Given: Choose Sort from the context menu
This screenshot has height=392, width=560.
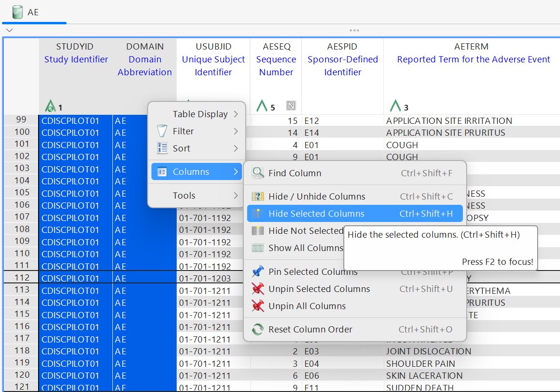Looking at the screenshot, I should pyautogui.click(x=197, y=148).
